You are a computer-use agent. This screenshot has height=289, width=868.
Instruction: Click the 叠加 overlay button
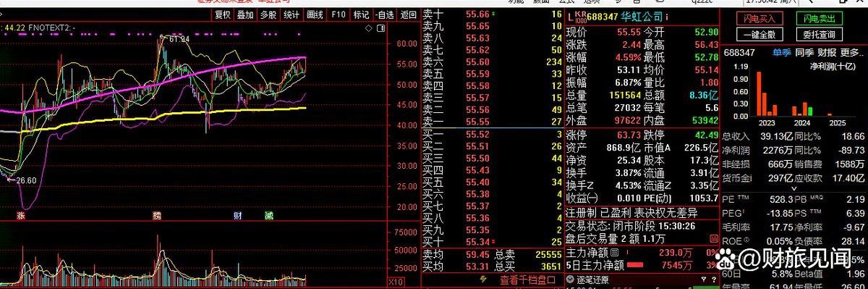point(245,14)
